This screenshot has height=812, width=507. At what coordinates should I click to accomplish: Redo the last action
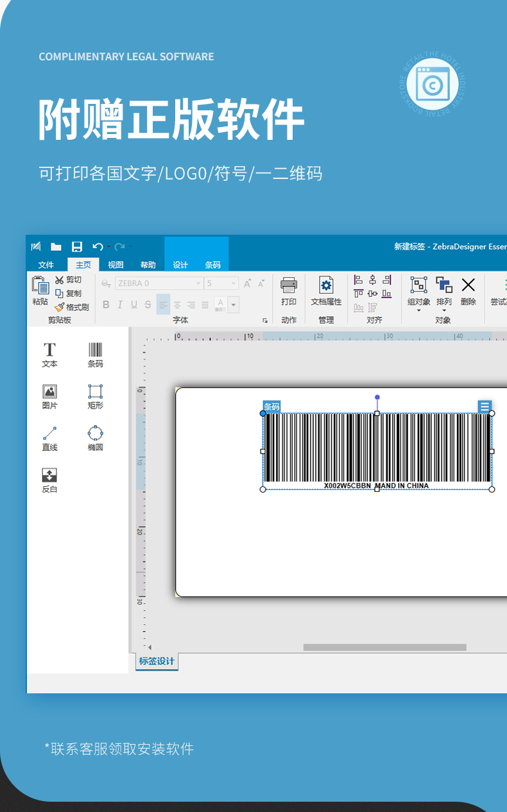tap(119, 247)
